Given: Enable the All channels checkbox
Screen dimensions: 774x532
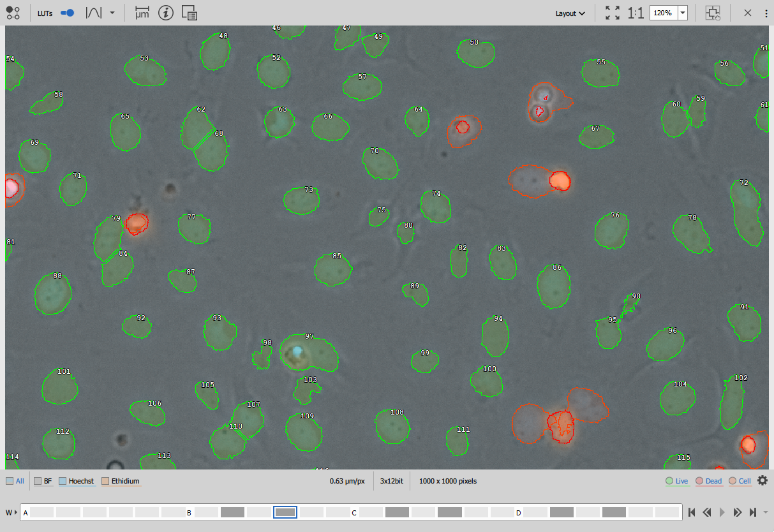Looking at the screenshot, I should coord(10,481).
